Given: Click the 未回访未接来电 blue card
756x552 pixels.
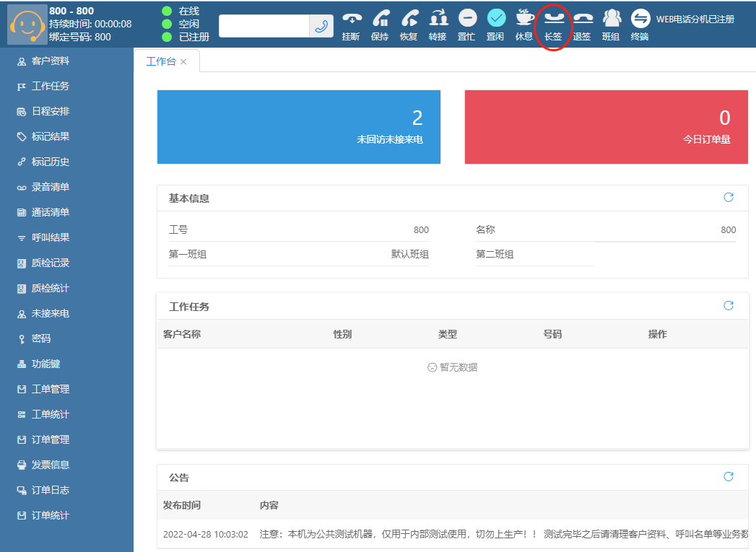Looking at the screenshot, I should point(298,127).
